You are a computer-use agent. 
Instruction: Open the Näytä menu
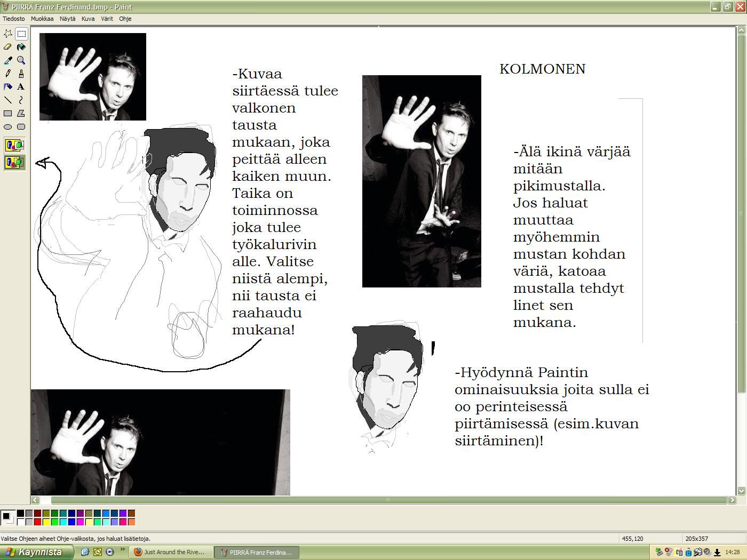(x=68, y=19)
